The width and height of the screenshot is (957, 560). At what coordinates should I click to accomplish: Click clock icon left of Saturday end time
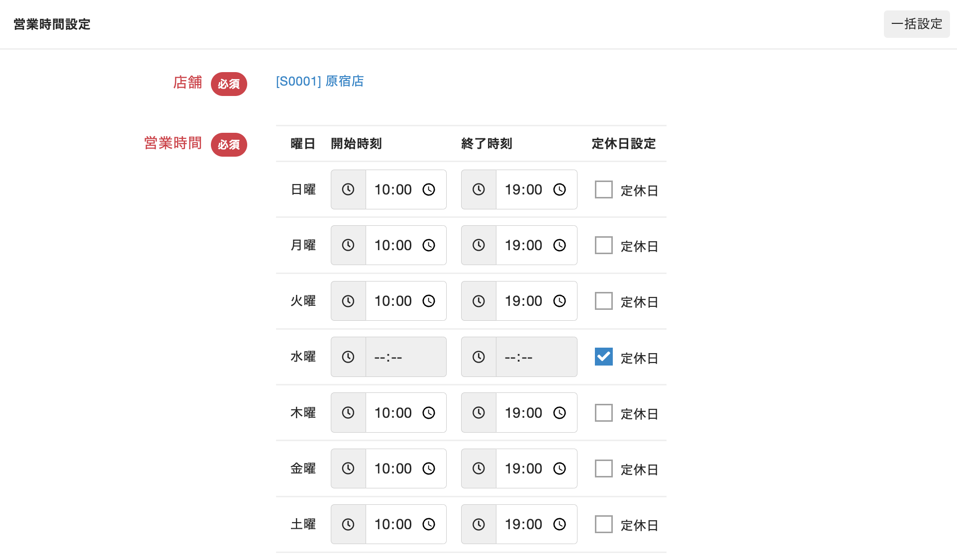click(478, 524)
